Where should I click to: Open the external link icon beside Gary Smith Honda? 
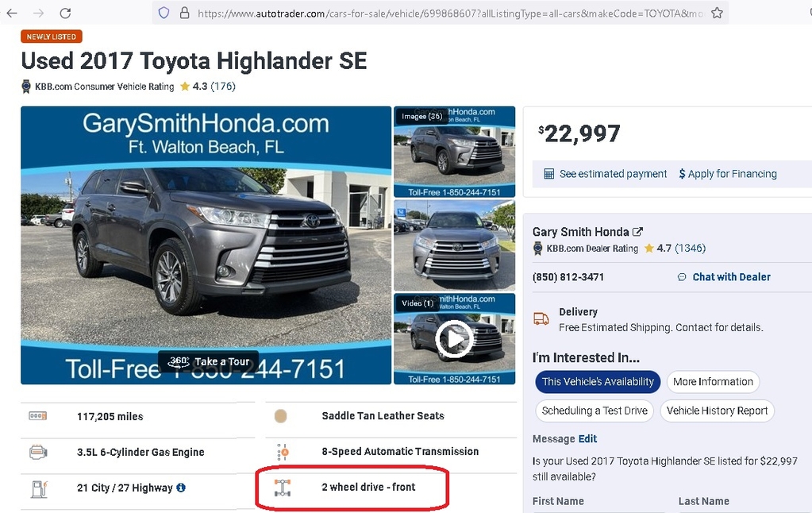click(638, 232)
